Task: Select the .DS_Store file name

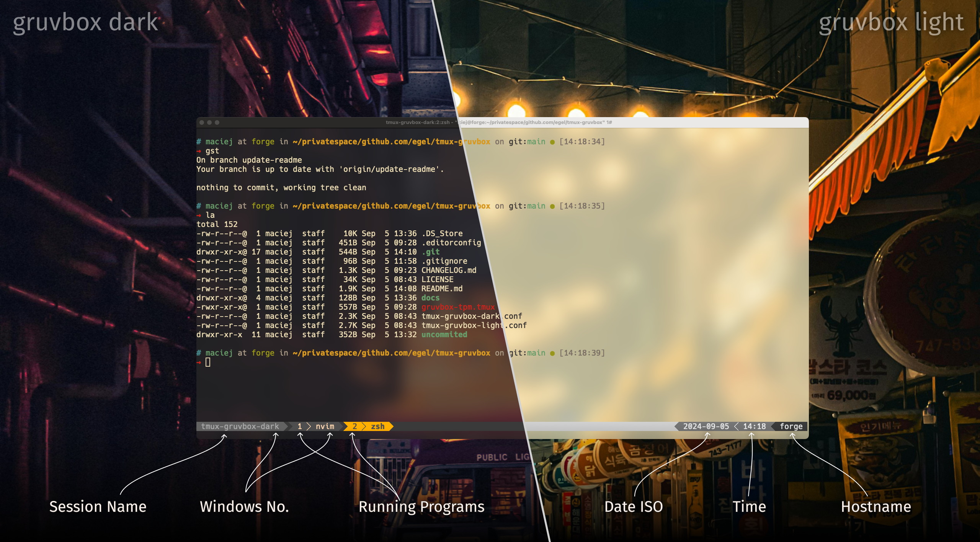Action: tap(442, 233)
